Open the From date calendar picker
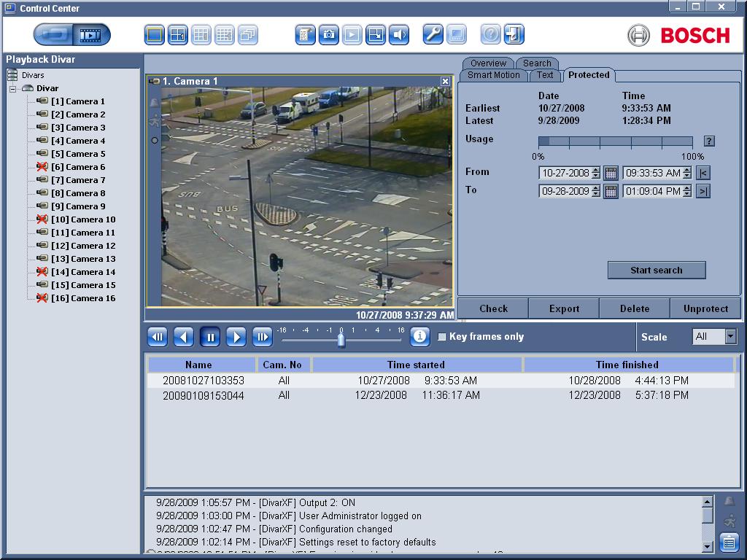747x560 pixels. click(611, 173)
